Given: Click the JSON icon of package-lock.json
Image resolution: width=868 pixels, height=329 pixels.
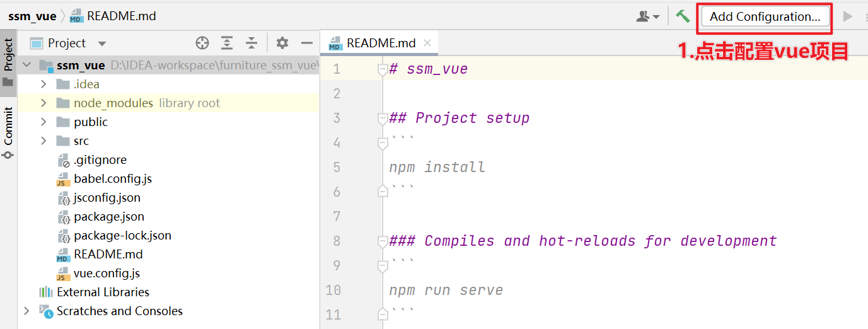Looking at the screenshot, I should pyautogui.click(x=63, y=236).
